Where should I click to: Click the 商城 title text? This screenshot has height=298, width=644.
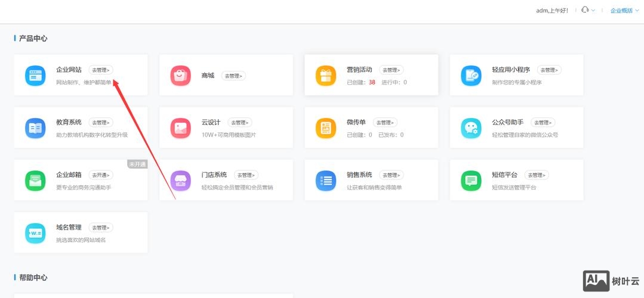coord(208,76)
